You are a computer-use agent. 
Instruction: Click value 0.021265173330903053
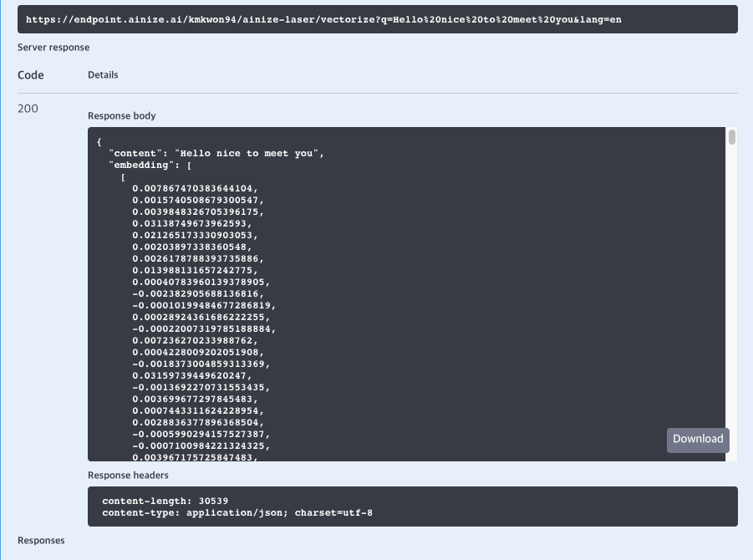(196, 235)
